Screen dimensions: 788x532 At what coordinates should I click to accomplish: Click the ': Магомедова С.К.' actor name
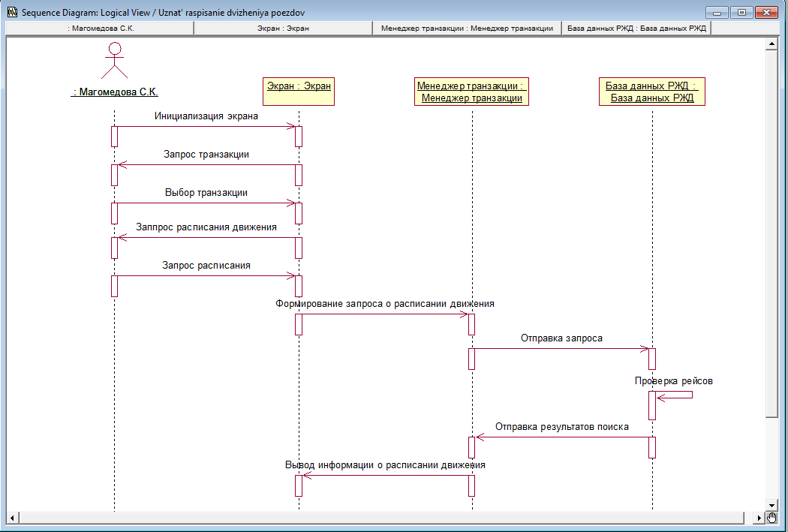(x=115, y=92)
